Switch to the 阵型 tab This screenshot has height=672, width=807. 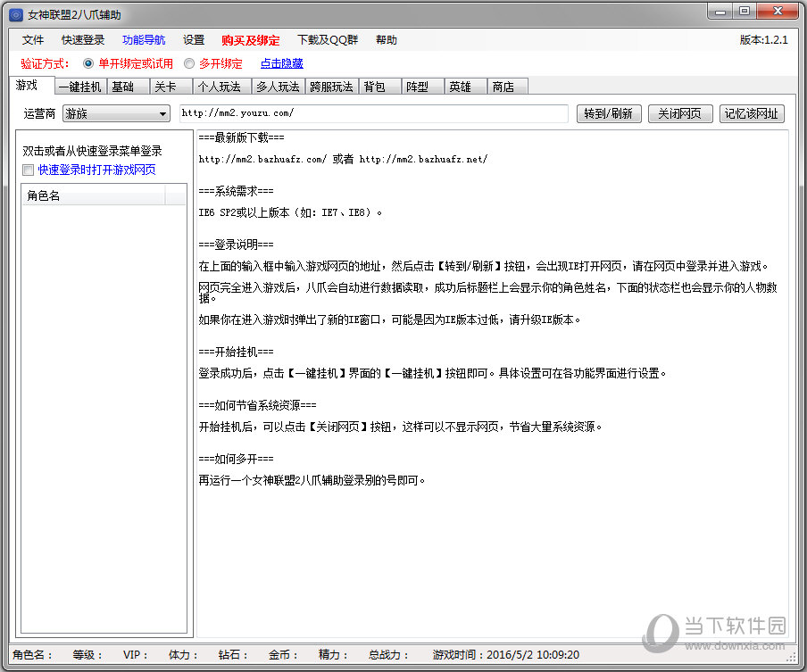(x=422, y=87)
